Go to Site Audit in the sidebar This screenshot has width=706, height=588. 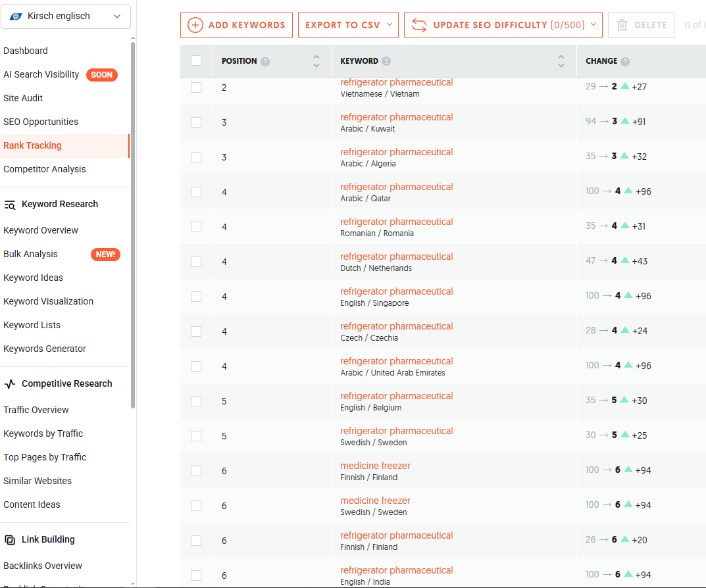click(23, 98)
